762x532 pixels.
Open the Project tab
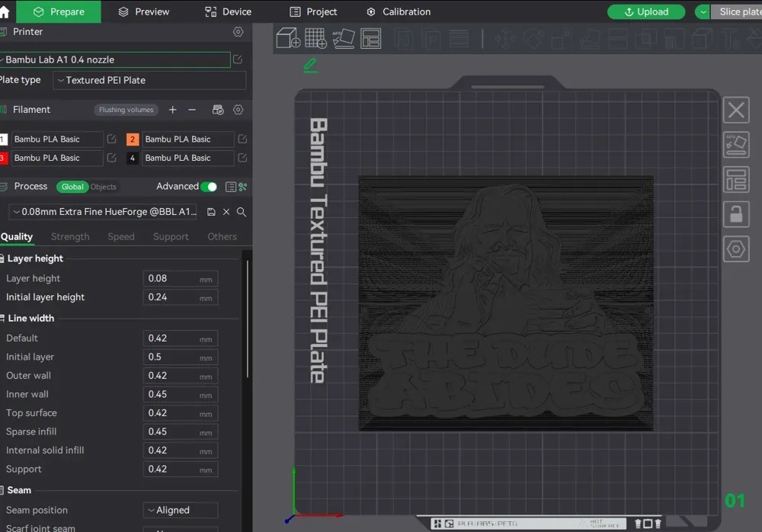(313, 11)
